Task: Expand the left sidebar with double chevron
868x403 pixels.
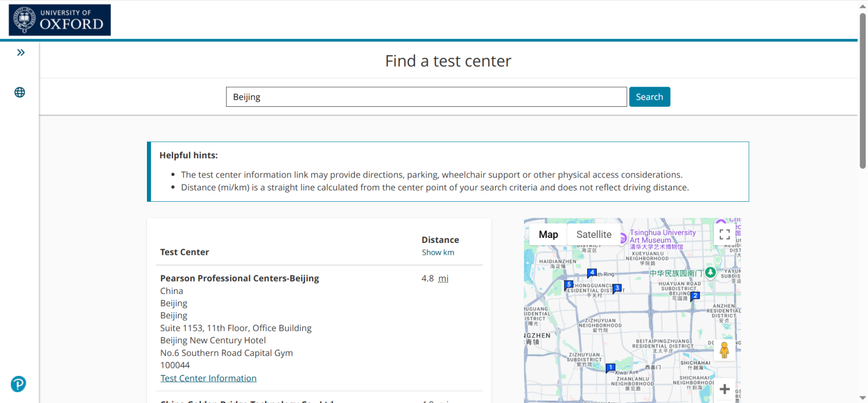Action: 21,53
